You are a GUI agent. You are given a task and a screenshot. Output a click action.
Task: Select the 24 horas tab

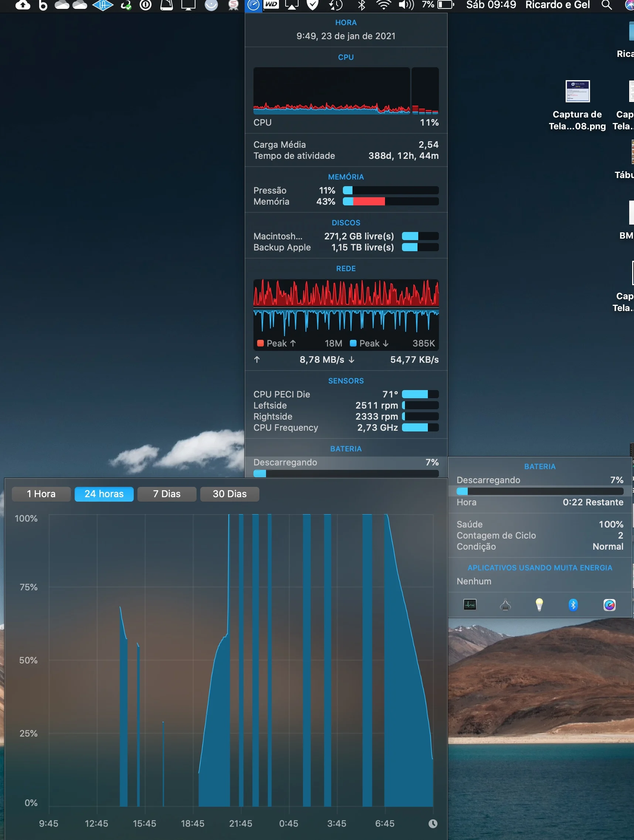104,494
